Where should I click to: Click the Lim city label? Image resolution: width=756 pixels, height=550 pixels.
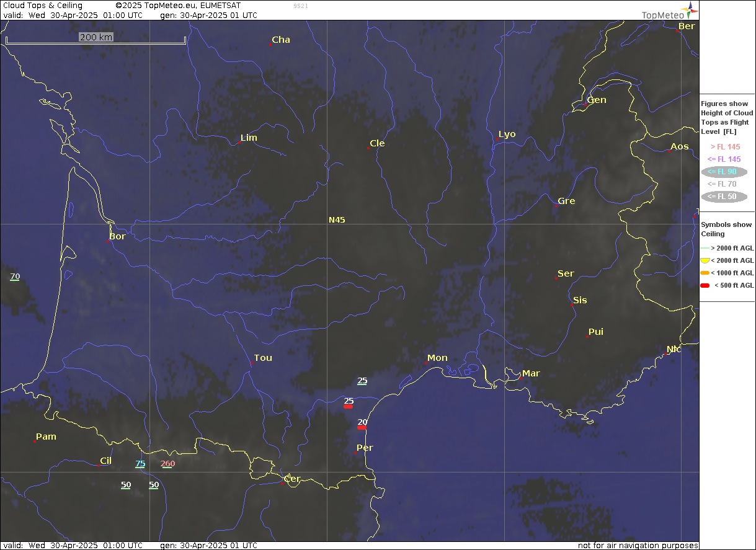[249, 138]
